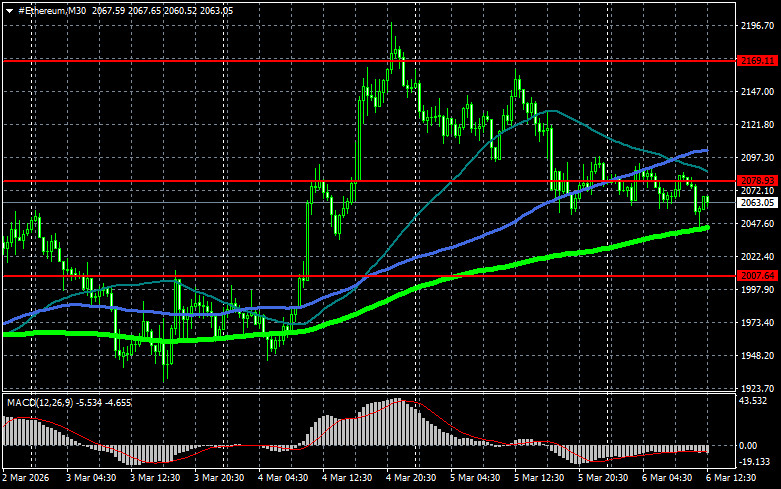
Task: Click the 5 Mar 20:30 time label
Action: [x=603, y=478]
